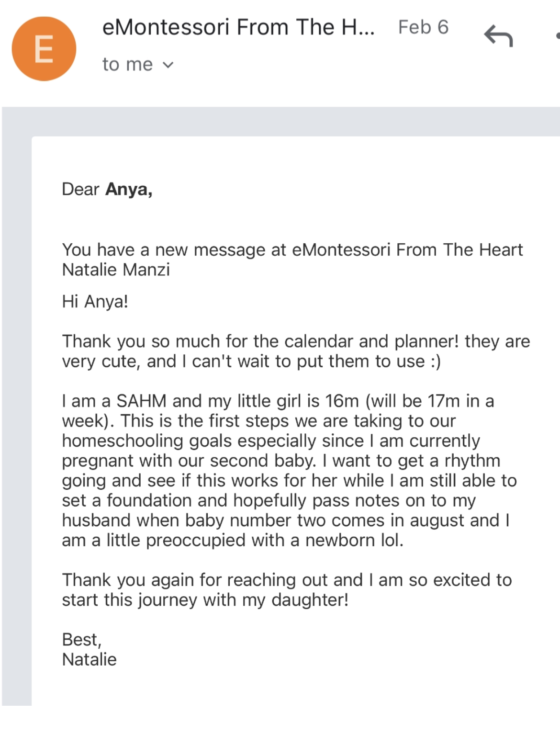Click "eMontessori From The Heart" in message body

point(407,250)
